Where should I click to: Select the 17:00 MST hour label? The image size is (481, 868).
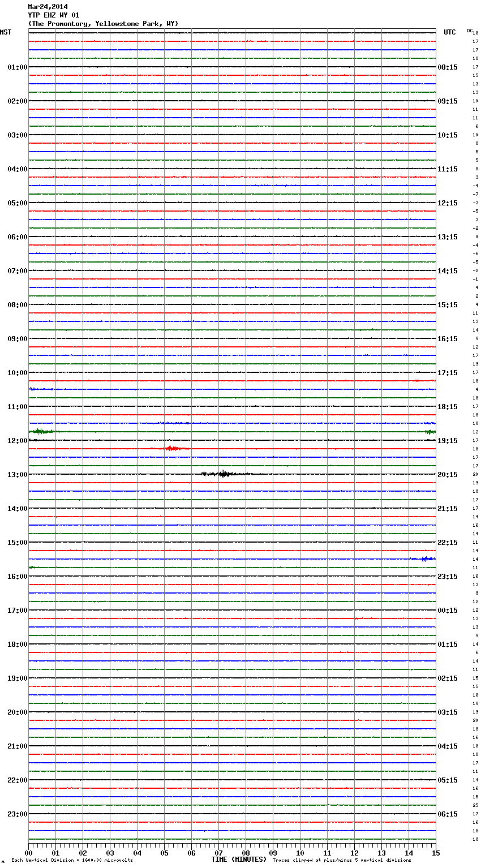17,611
